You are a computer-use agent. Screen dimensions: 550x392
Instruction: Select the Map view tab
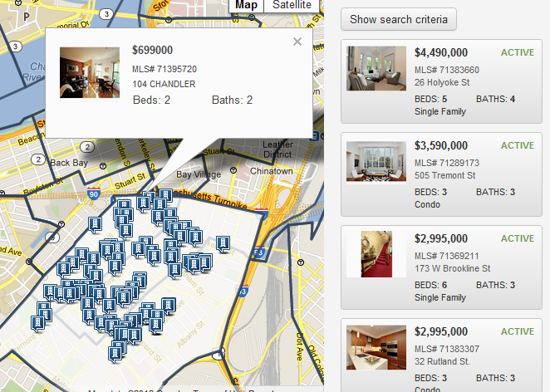(x=246, y=5)
